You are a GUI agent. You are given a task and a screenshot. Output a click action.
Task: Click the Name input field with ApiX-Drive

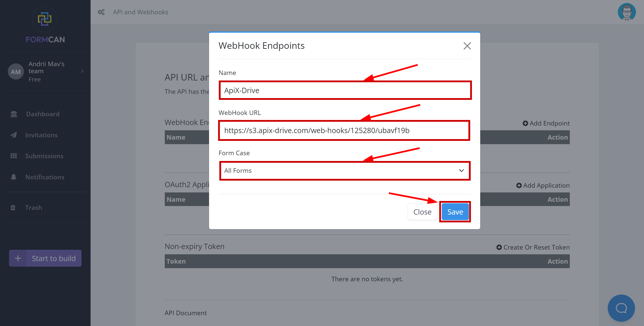pyautogui.click(x=345, y=90)
